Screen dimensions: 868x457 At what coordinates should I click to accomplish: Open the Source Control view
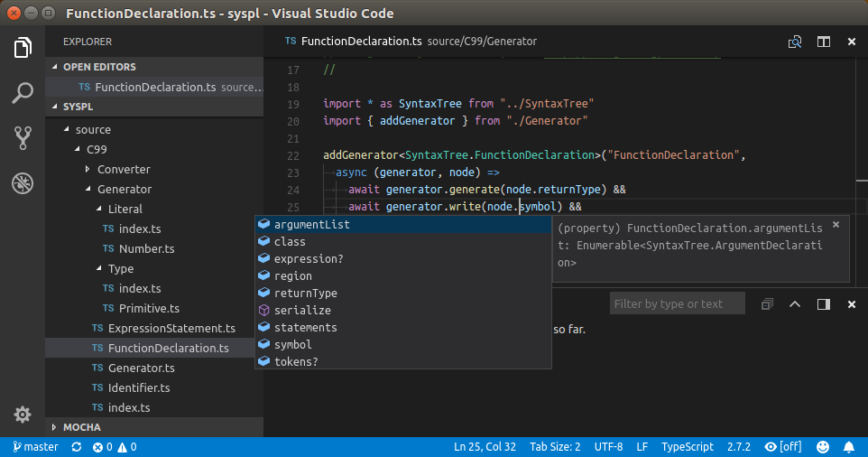(23, 137)
